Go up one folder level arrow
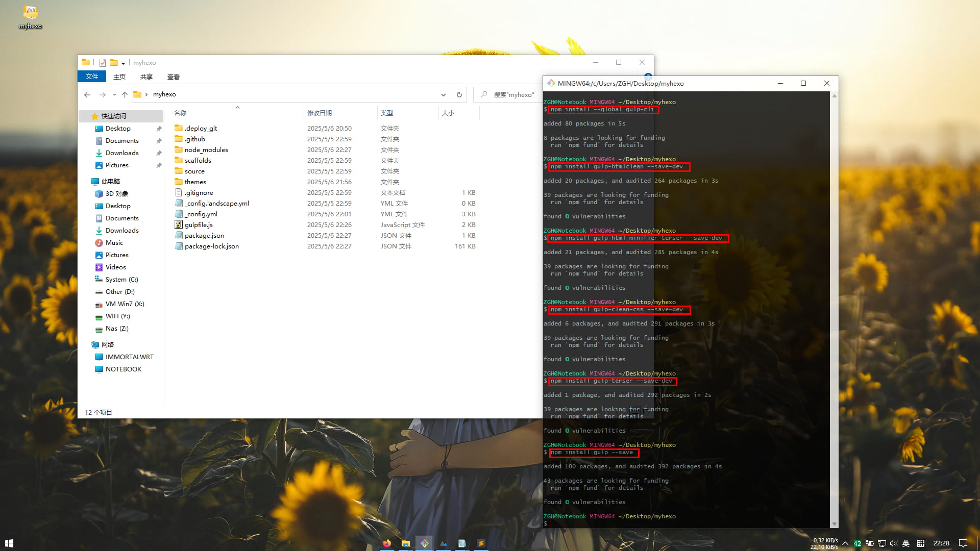Image resolution: width=980 pixels, height=551 pixels. click(125, 94)
